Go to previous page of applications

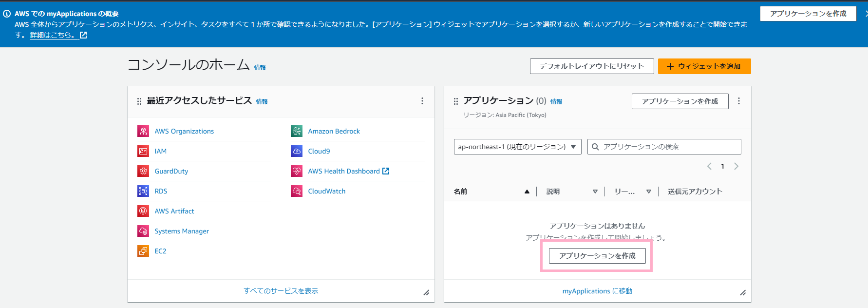pyautogui.click(x=709, y=166)
